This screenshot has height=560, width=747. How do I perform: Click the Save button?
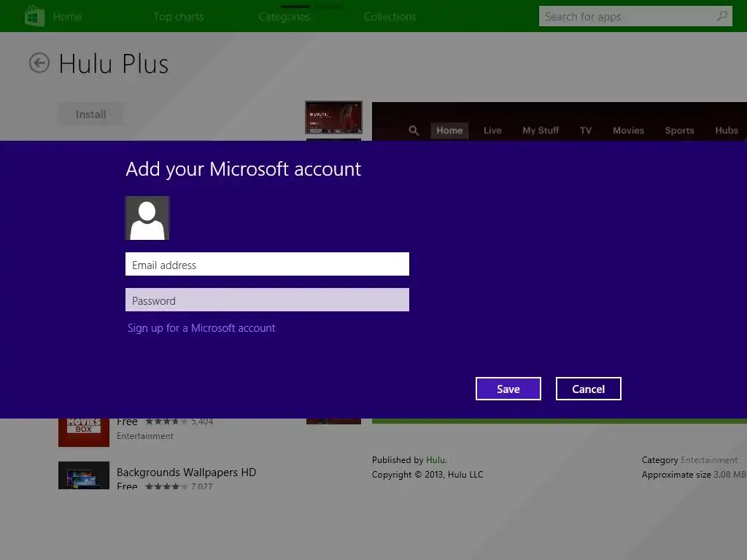(508, 389)
